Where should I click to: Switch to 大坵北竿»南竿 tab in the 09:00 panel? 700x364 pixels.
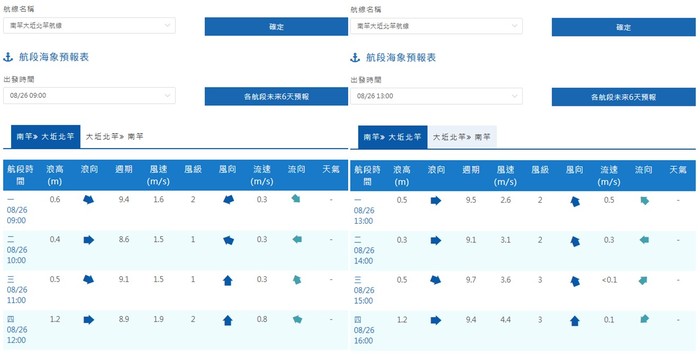click(x=115, y=137)
